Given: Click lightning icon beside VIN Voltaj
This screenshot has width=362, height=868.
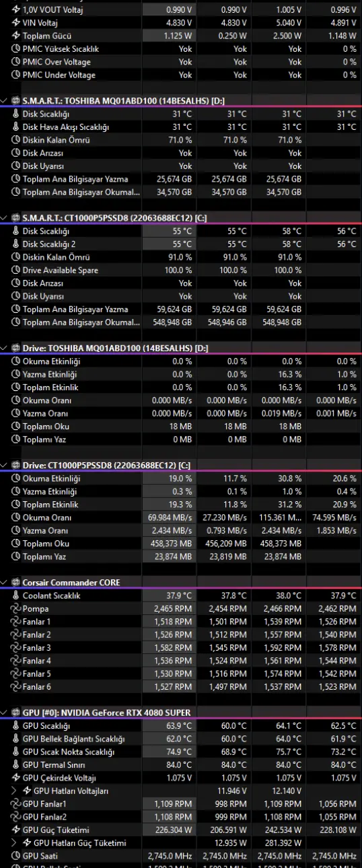Looking at the screenshot, I should (17, 23).
